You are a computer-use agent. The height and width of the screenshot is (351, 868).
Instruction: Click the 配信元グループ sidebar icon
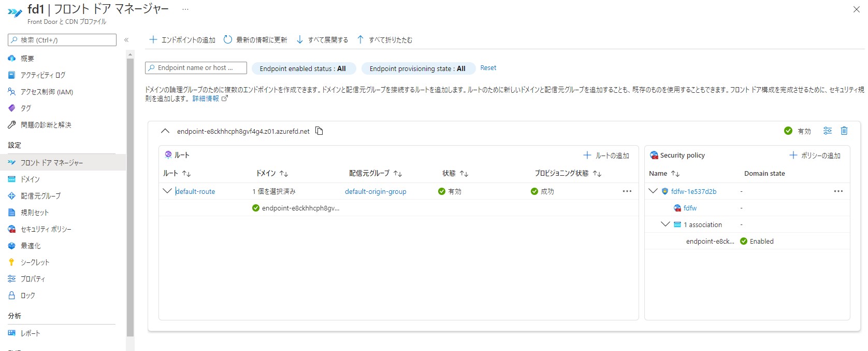[11, 196]
